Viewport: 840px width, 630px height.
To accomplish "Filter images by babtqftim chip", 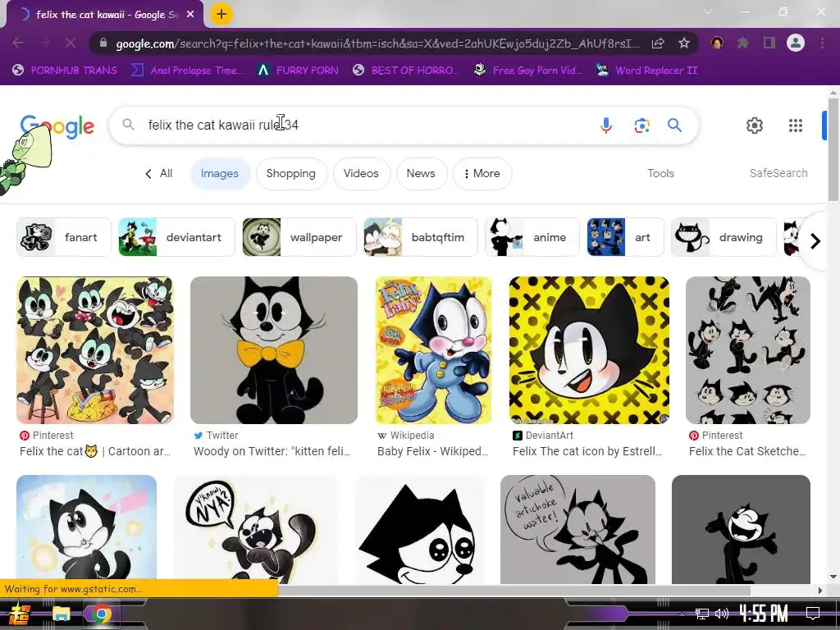I will coord(421,237).
